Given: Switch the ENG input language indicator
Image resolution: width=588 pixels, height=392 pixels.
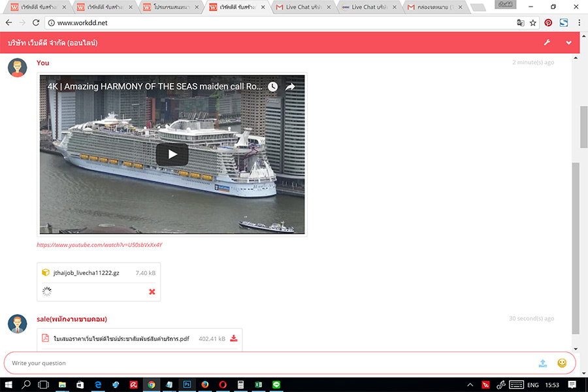Looking at the screenshot, I should click(533, 385).
